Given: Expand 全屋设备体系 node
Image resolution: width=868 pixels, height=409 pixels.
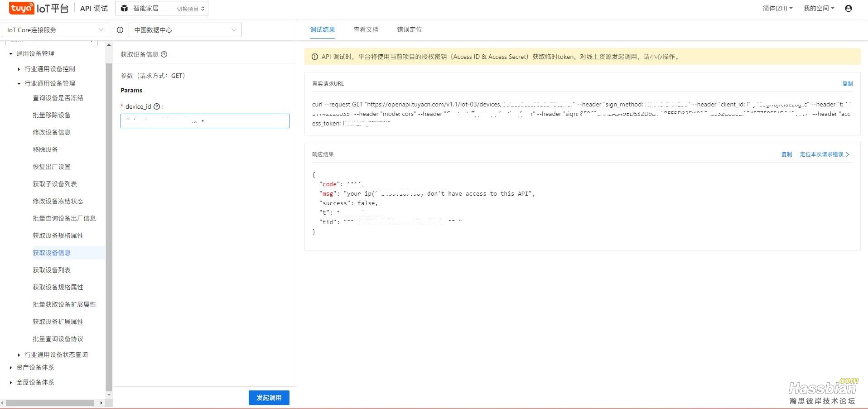Looking at the screenshot, I should pyautogui.click(x=11, y=382).
